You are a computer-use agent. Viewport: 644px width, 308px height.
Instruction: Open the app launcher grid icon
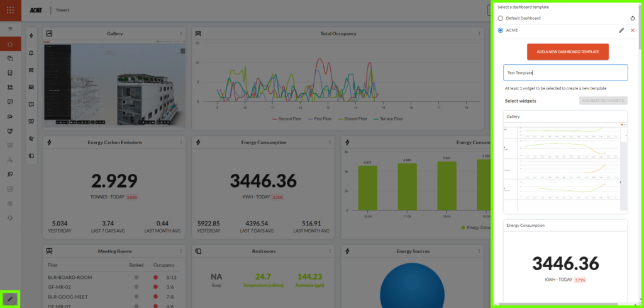point(10,10)
